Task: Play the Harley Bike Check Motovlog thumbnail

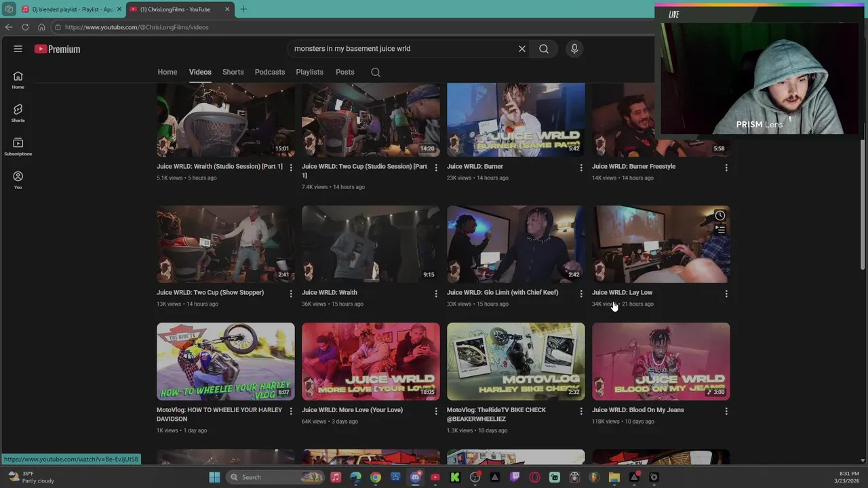Action: tap(516, 361)
